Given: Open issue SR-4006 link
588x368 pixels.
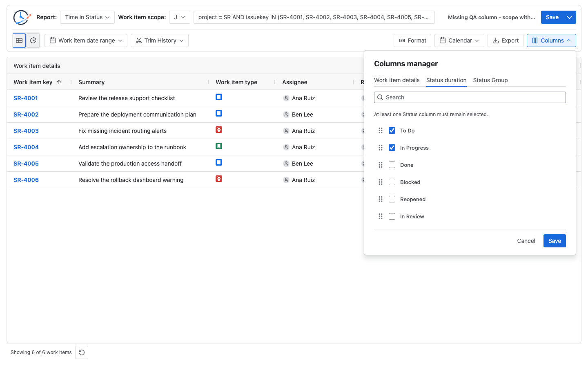Looking at the screenshot, I should coord(26,180).
